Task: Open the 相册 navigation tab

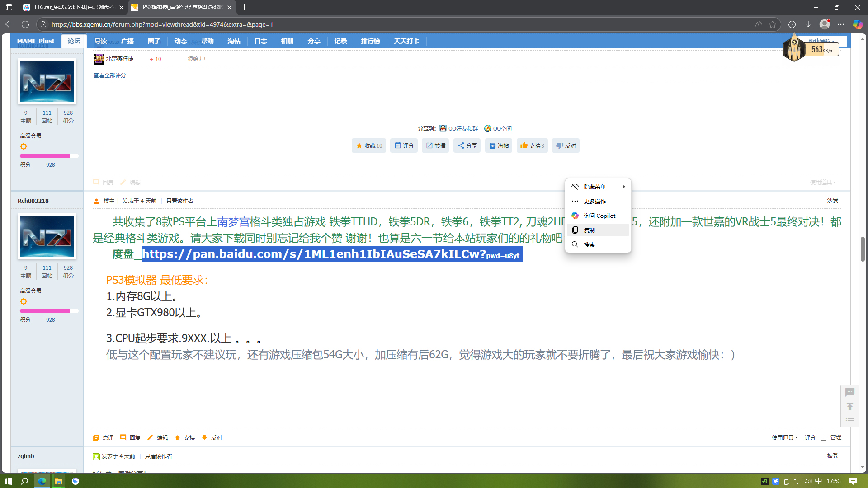Action: (x=287, y=41)
